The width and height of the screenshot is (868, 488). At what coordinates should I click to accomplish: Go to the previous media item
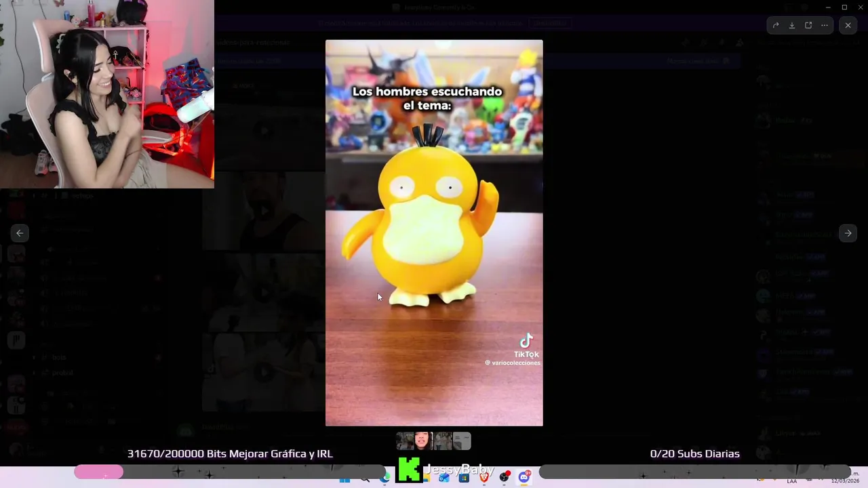[20, 233]
